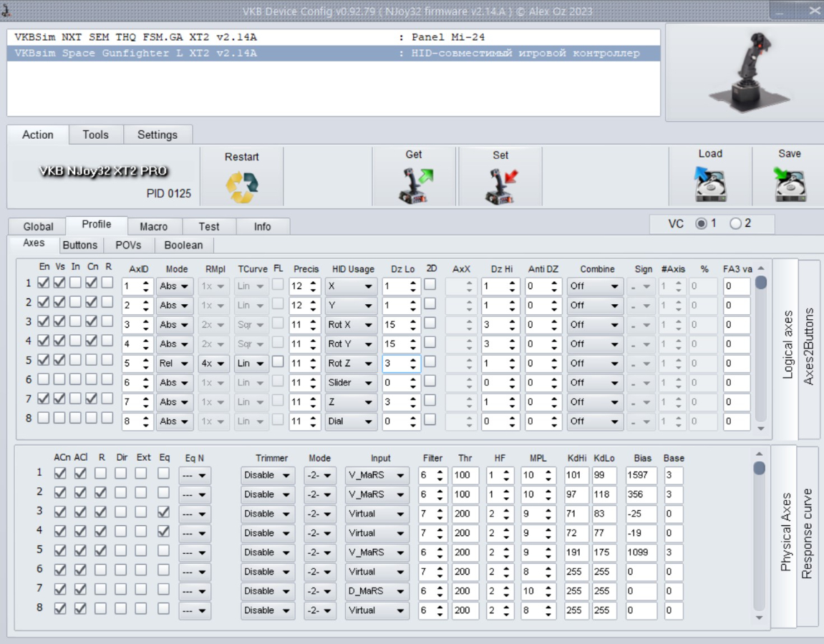Open Eq N dropdown for physical axis 4
Screen dimensions: 824x644
195,533
